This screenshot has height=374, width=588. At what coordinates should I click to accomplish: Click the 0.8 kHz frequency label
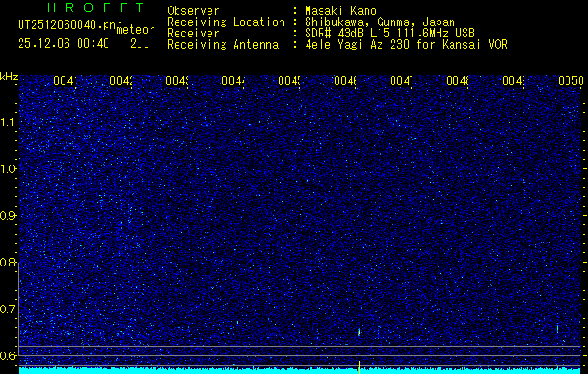point(9,262)
